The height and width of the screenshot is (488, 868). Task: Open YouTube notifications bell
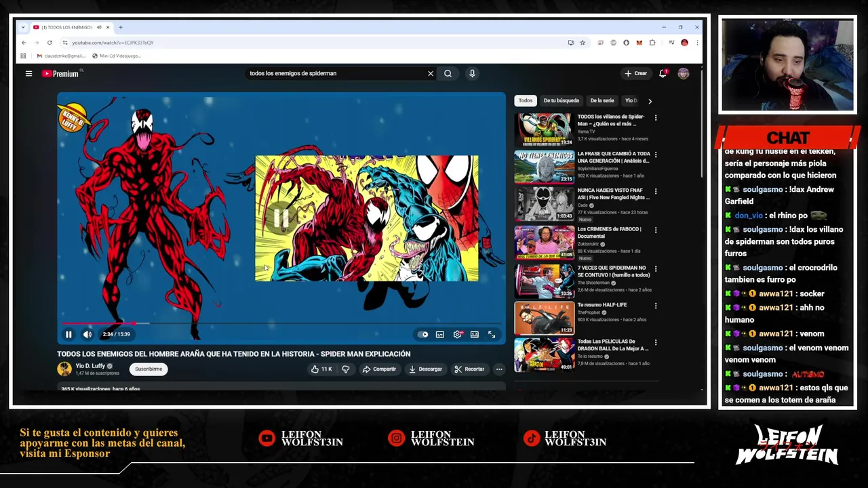(663, 73)
